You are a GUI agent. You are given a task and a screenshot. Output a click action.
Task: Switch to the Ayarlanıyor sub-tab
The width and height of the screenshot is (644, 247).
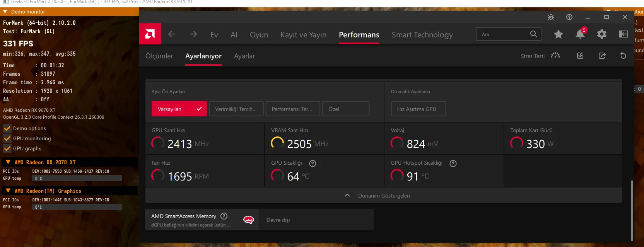point(203,56)
